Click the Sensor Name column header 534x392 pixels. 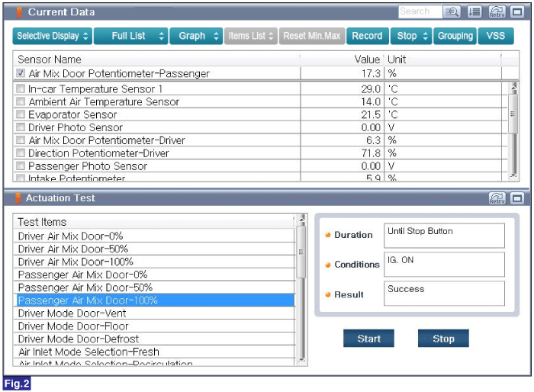[x=156, y=59]
